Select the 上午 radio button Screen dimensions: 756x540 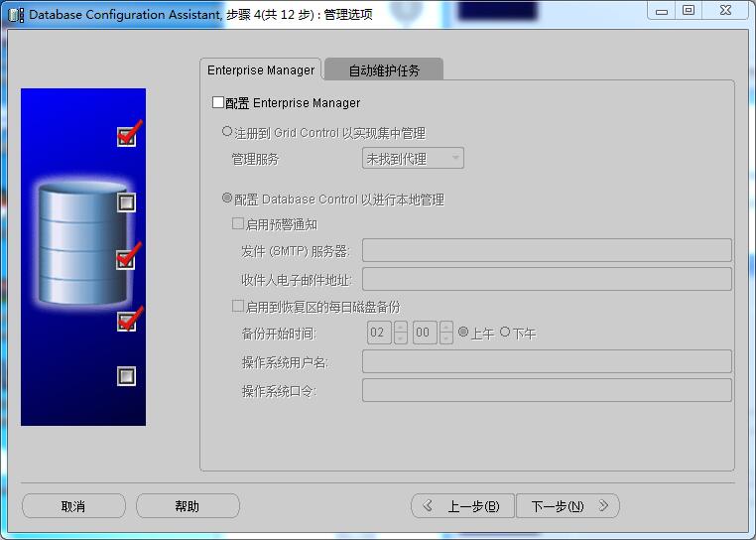click(463, 332)
